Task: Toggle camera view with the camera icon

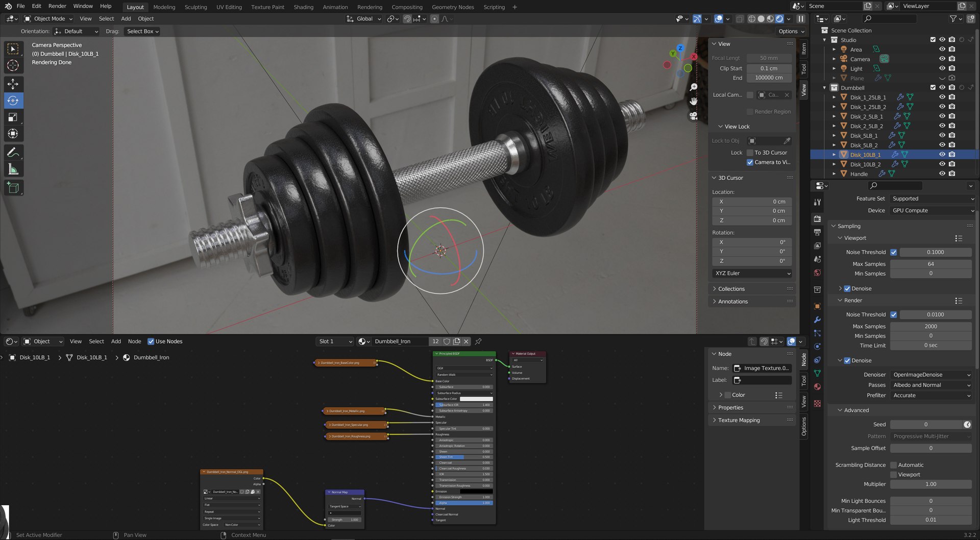Action: pos(693,116)
